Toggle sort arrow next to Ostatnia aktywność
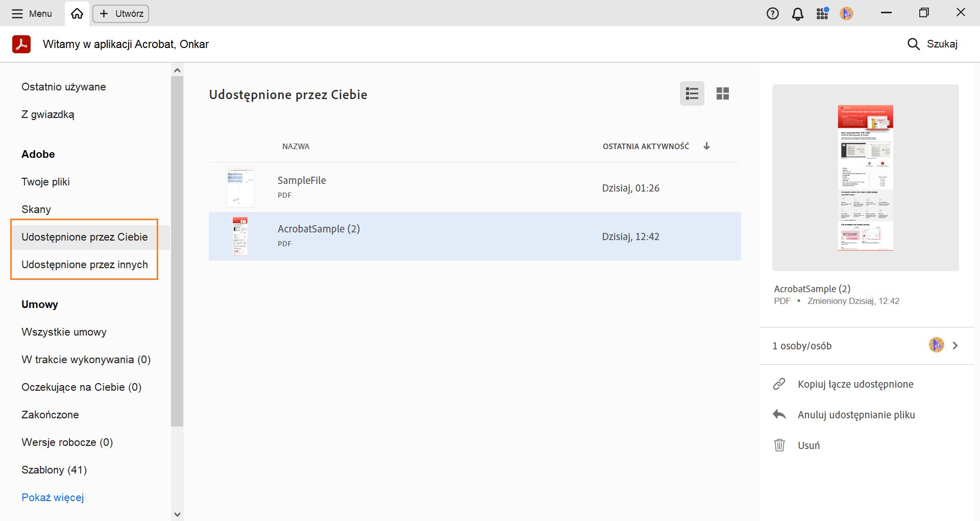The width and height of the screenshot is (980, 521). pyautogui.click(x=707, y=146)
